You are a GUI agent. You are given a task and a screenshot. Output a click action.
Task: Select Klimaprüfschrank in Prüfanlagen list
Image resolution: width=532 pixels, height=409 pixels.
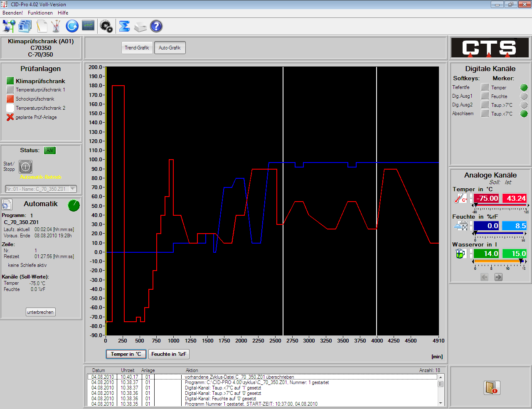pyautogui.click(x=40, y=81)
